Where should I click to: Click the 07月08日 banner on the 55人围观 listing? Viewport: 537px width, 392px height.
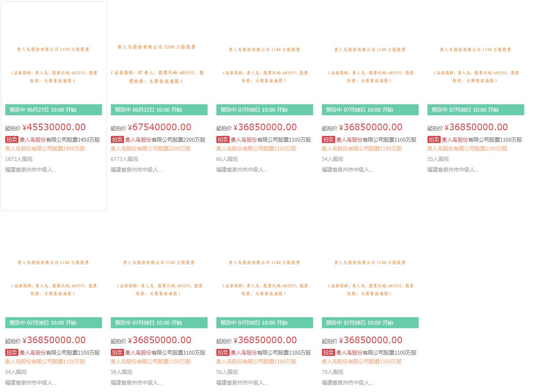[x=476, y=110]
